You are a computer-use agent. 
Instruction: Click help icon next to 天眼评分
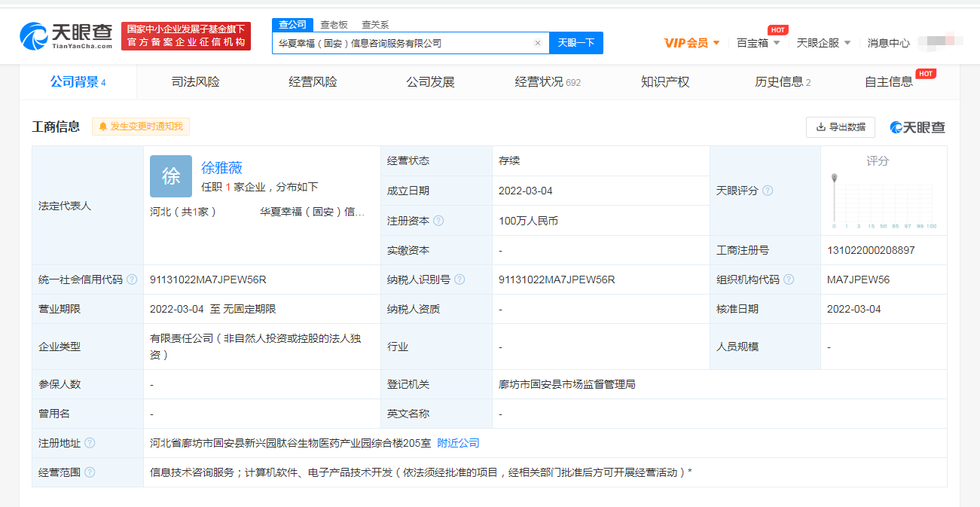(x=768, y=191)
